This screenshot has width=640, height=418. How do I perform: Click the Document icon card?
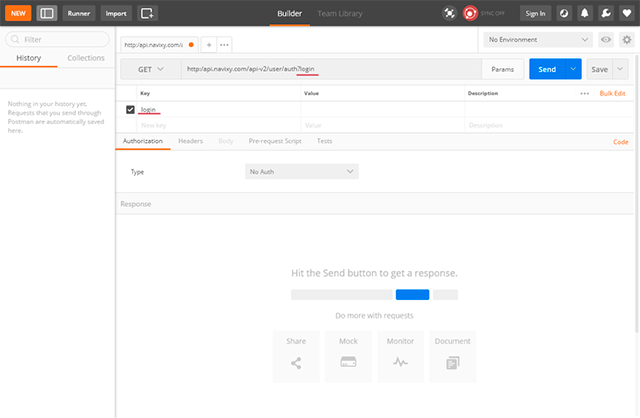(x=453, y=356)
